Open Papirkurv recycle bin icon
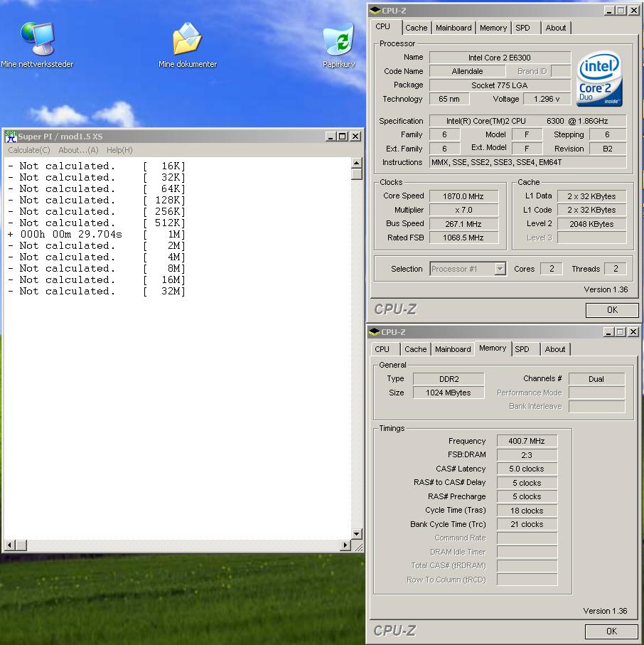The width and height of the screenshot is (644, 645). (x=338, y=40)
